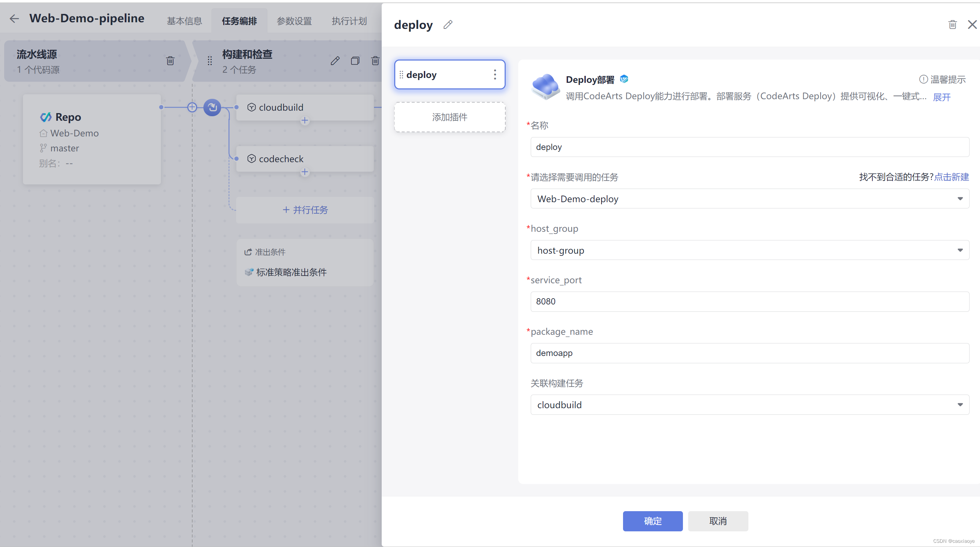This screenshot has height=547, width=980.
Task: Click the package_name input field
Action: (x=749, y=353)
